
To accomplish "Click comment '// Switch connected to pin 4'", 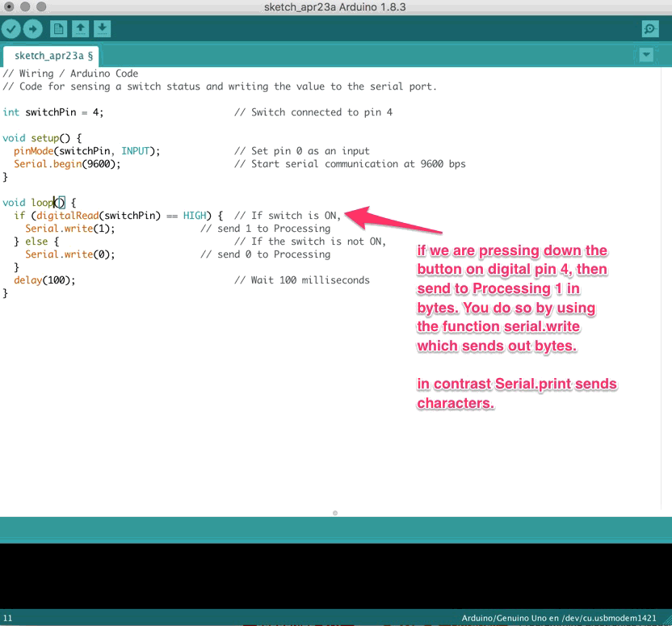I will coord(313,112).
